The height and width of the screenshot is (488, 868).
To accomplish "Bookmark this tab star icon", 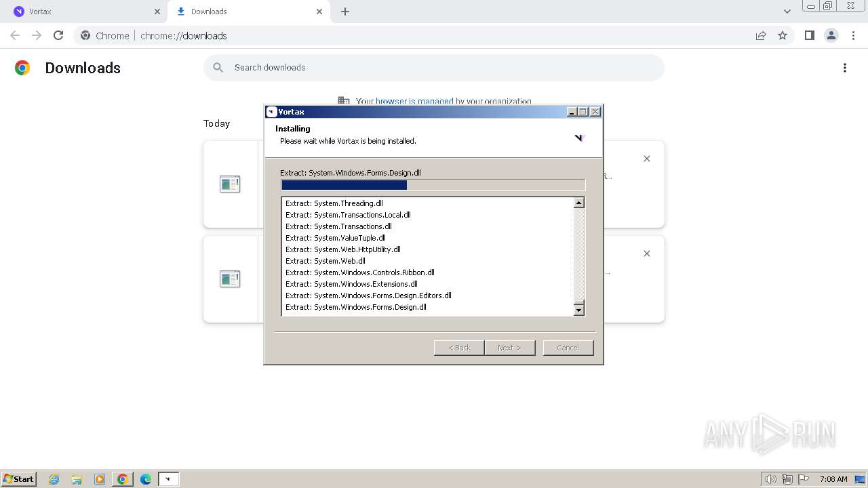I will tap(783, 35).
